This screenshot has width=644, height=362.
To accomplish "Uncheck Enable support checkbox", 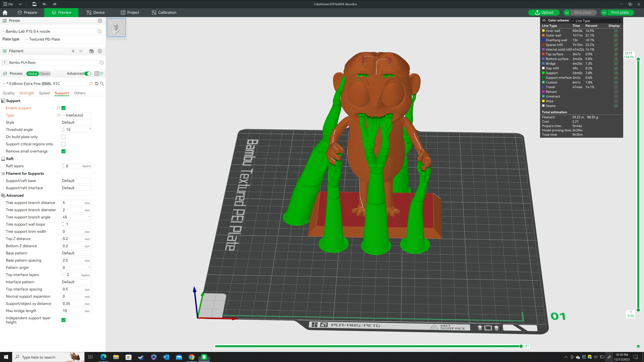I will (x=64, y=108).
